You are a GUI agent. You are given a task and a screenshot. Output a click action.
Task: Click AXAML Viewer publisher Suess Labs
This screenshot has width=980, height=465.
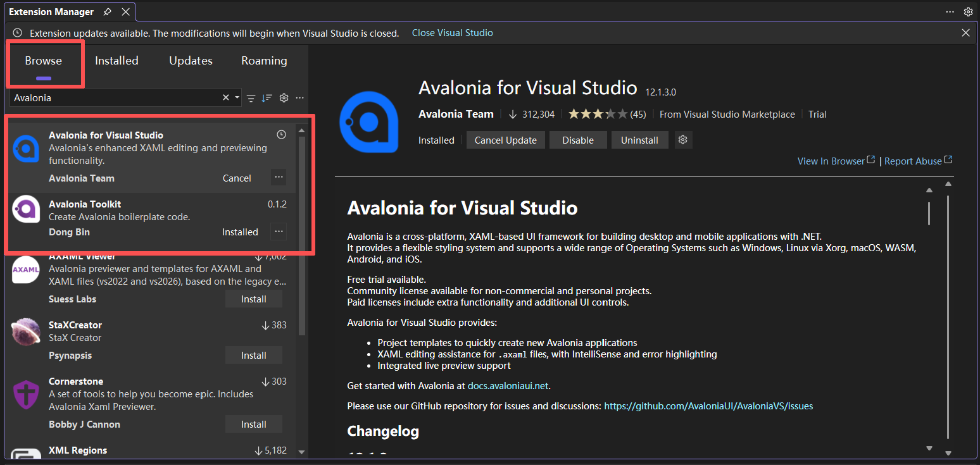(72, 299)
